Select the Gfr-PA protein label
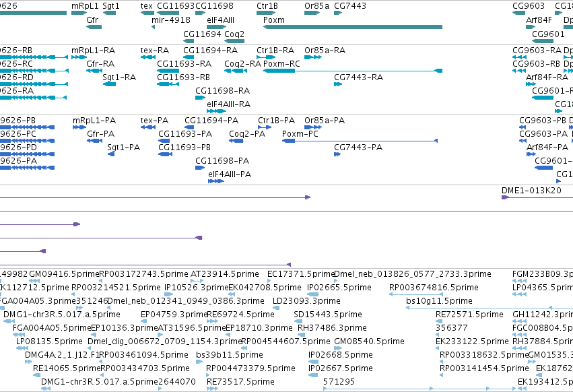 pos(101,134)
